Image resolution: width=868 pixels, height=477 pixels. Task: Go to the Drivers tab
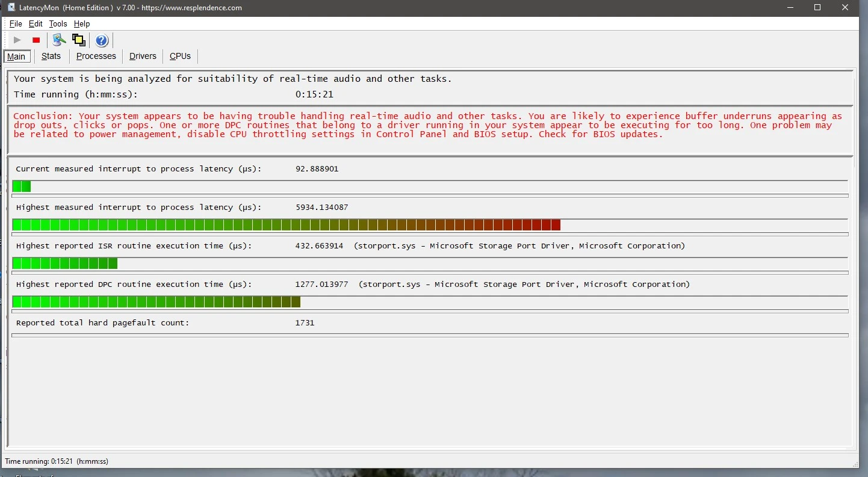point(143,56)
